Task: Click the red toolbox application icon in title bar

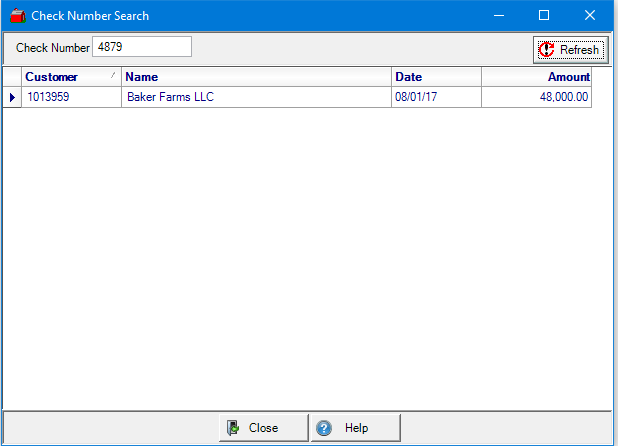Action: pyautogui.click(x=16, y=16)
